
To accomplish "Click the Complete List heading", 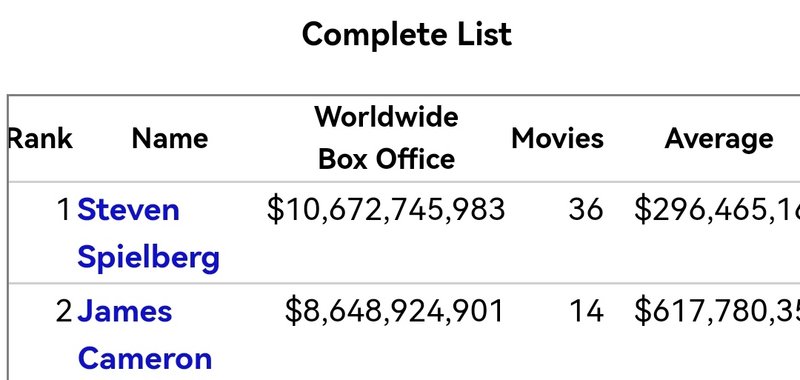I will [x=407, y=35].
